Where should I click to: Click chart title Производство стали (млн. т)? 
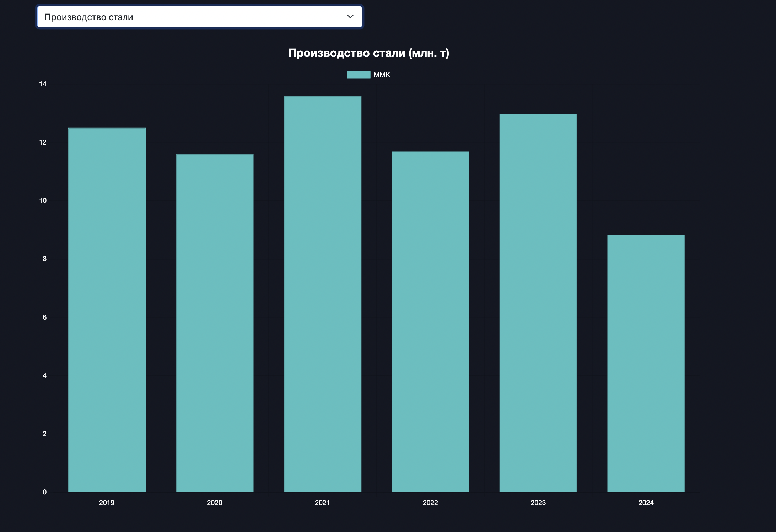pyautogui.click(x=368, y=53)
